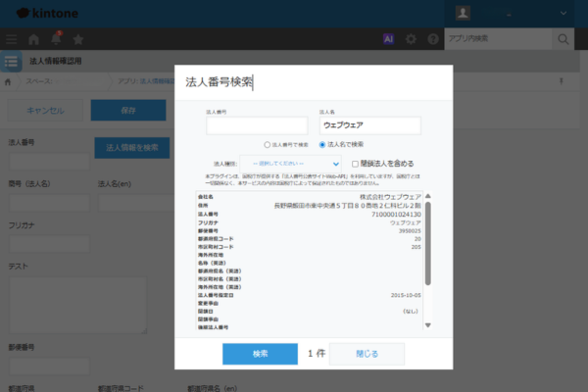Open the settings gear icon
Screen dimensions: 588x392
coord(411,39)
